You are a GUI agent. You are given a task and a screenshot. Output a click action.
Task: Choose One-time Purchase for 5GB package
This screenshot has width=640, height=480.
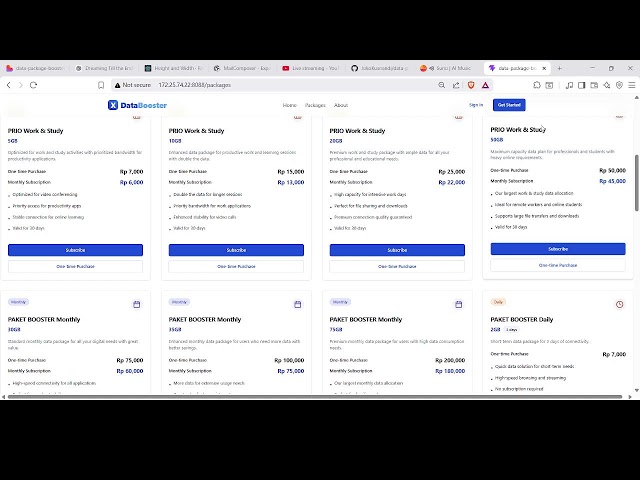[76, 266]
